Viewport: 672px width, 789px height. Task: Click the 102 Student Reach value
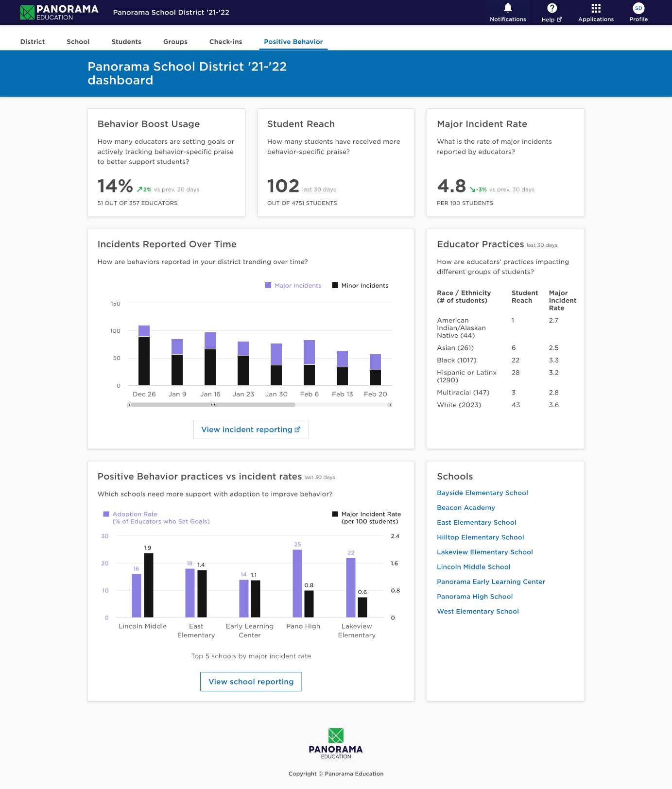pyautogui.click(x=283, y=186)
